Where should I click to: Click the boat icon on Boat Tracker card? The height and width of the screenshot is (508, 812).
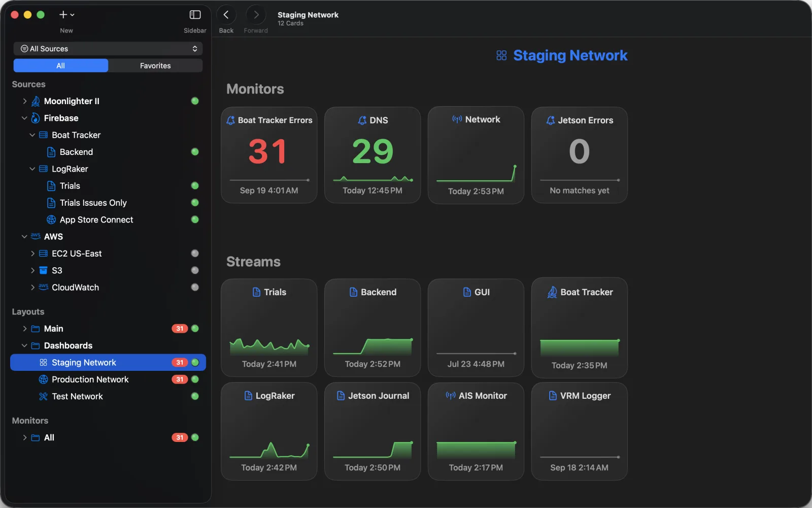point(552,292)
